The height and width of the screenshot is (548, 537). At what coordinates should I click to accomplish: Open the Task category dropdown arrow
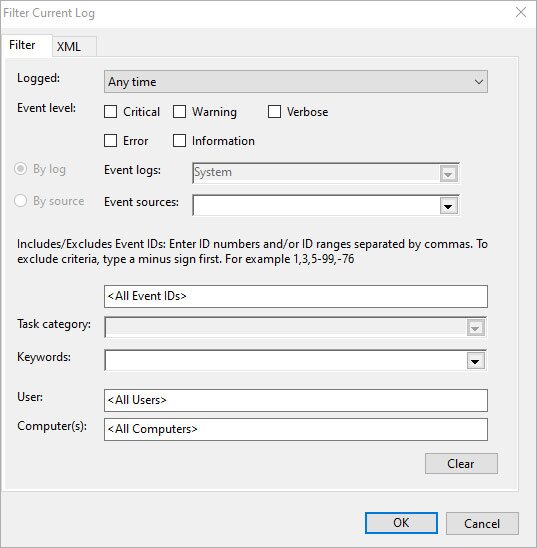click(x=476, y=328)
